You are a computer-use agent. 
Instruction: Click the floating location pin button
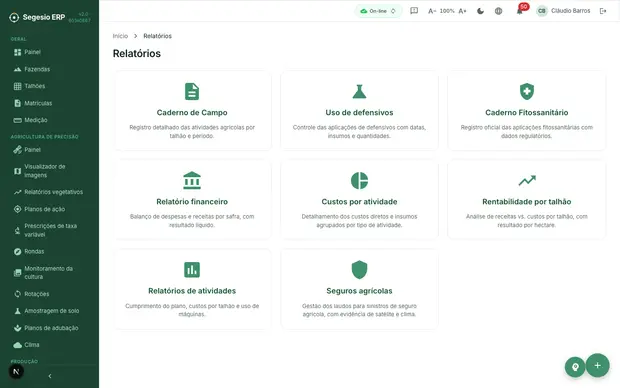coord(575,367)
